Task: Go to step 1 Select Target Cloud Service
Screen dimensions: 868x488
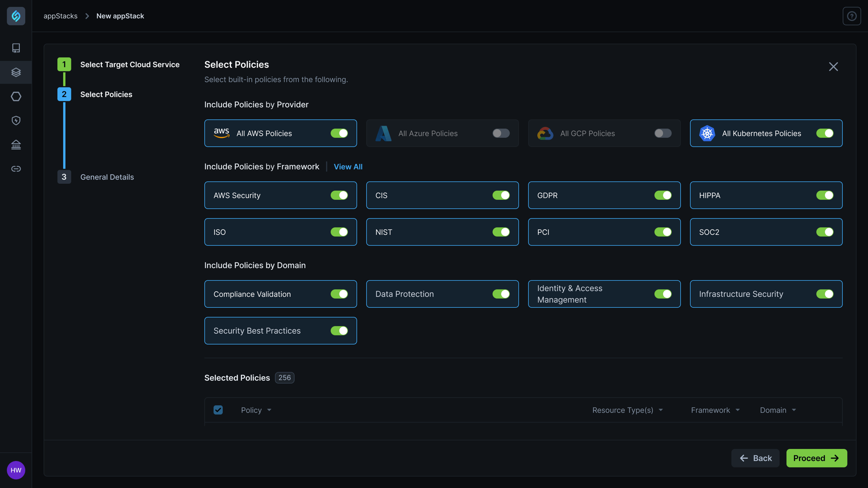Action: click(x=130, y=64)
